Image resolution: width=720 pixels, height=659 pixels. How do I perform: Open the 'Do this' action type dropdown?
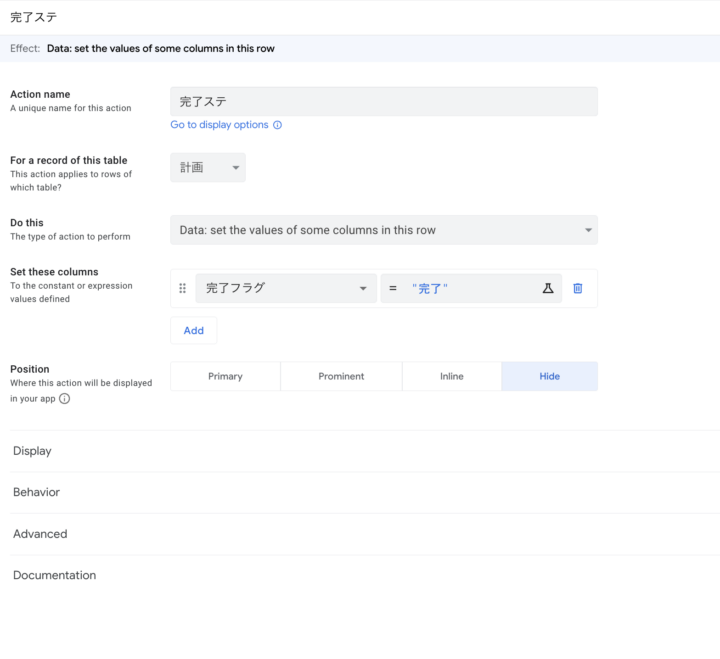384,230
